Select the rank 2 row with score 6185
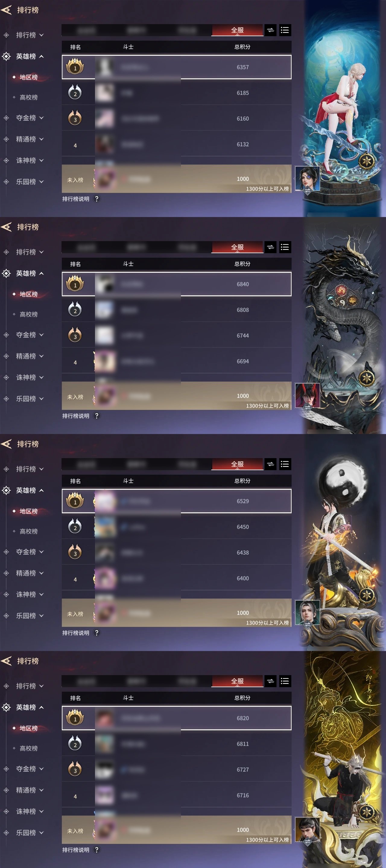 click(x=177, y=93)
